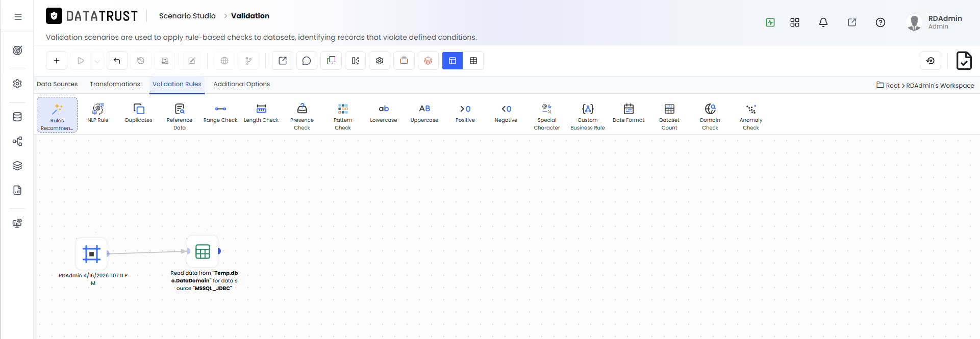
Task: Click the add new plus button
Action: click(x=57, y=61)
